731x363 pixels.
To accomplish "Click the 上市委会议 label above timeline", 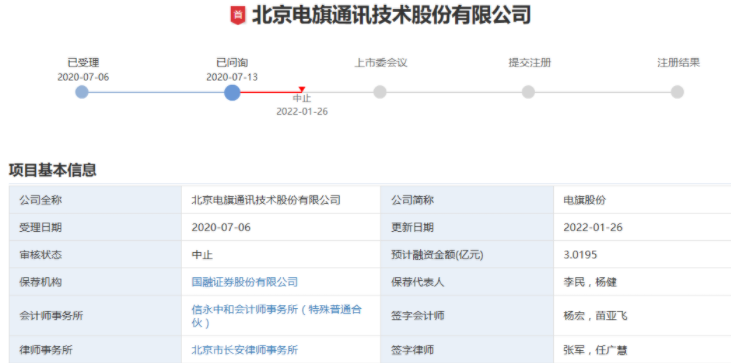I will tap(381, 63).
